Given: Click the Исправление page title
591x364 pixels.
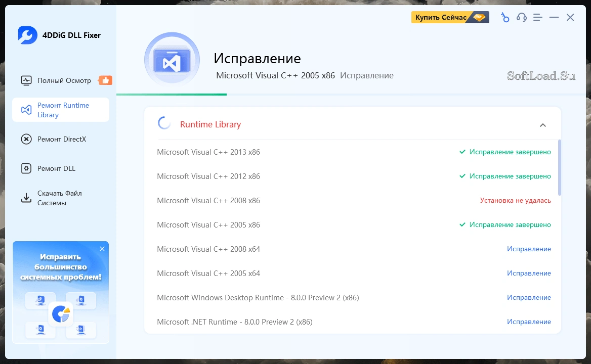Looking at the screenshot, I should click(257, 58).
